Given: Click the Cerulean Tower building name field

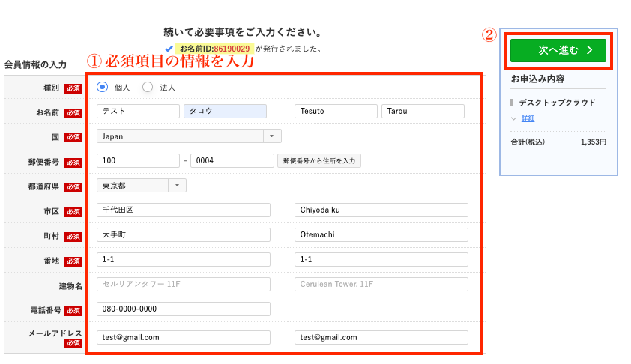Looking at the screenshot, I should 381,284.
